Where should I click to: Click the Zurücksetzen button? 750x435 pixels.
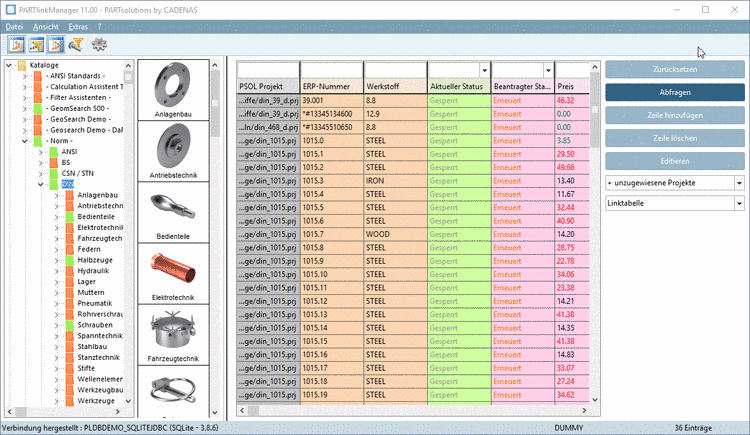point(675,69)
